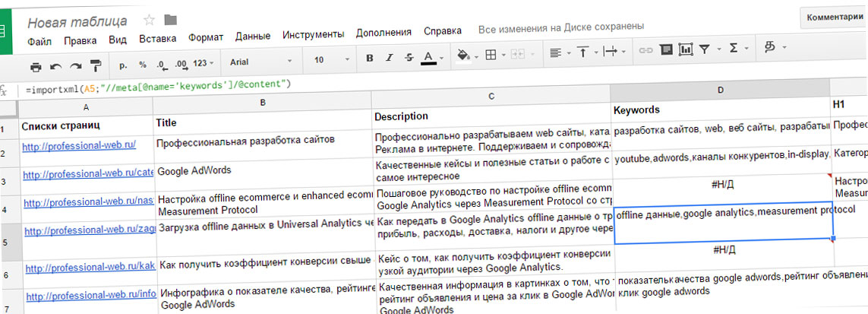Insert a chart using toolbar icon

pyautogui.click(x=686, y=49)
